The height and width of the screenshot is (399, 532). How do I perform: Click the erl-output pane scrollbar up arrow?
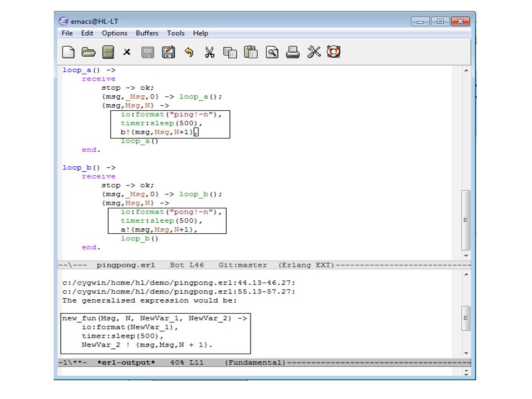coord(466,274)
